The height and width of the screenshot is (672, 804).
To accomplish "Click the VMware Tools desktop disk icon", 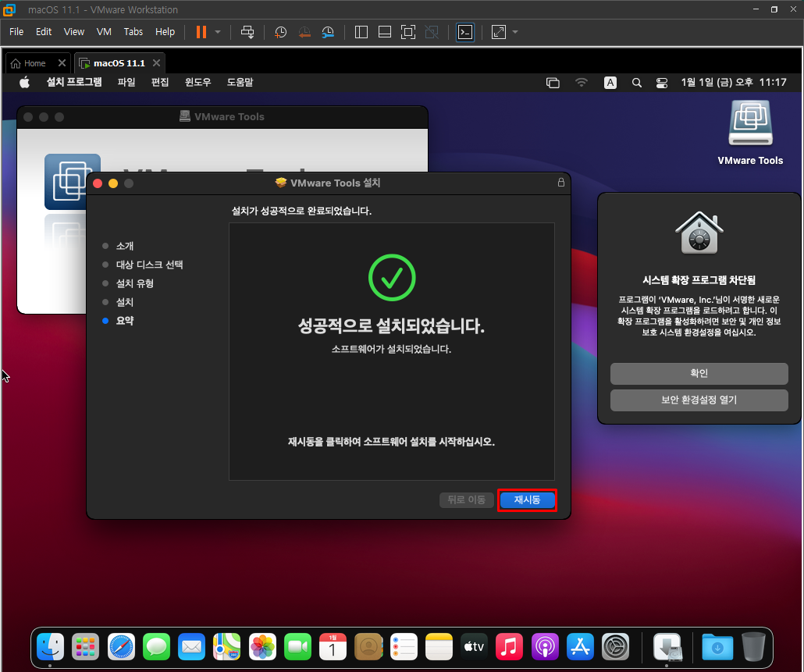I will coord(750,123).
